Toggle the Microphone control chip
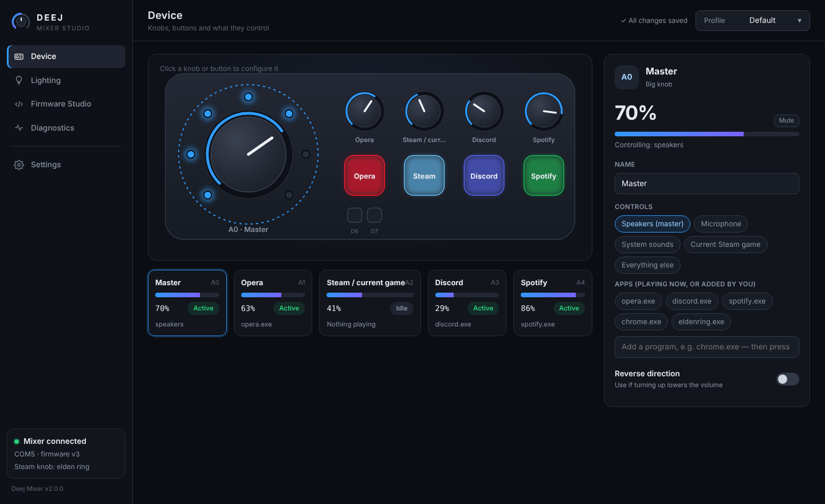The image size is (825, 504). [721, 224]
